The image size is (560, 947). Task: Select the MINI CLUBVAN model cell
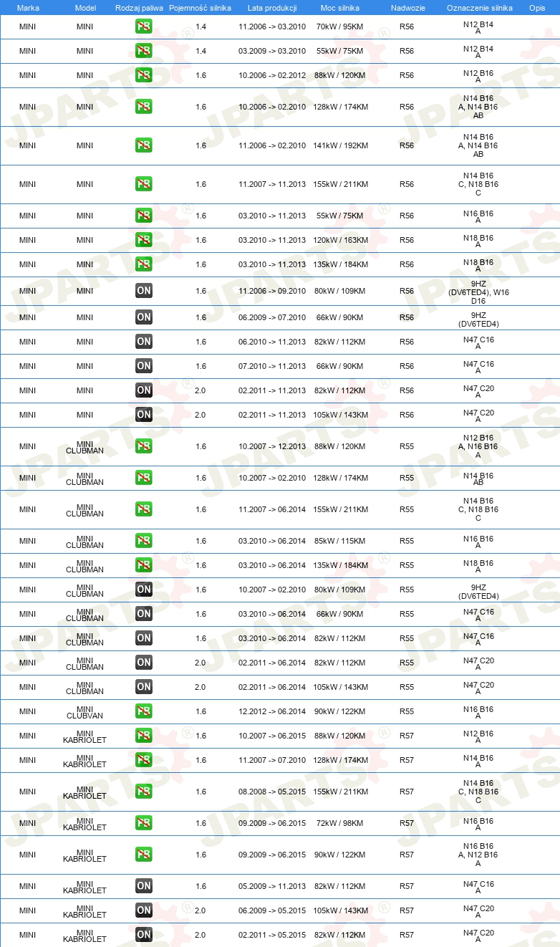tap(85, 711)
